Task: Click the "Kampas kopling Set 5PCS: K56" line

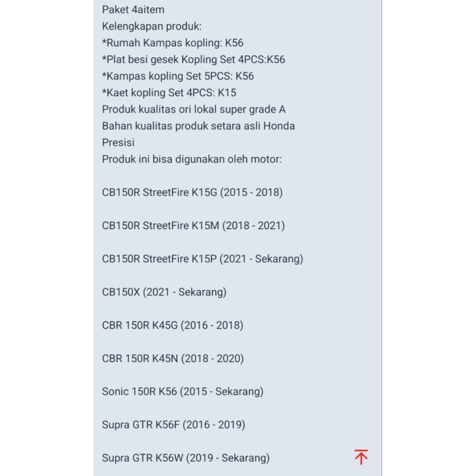Action: (x=178, y=76)
